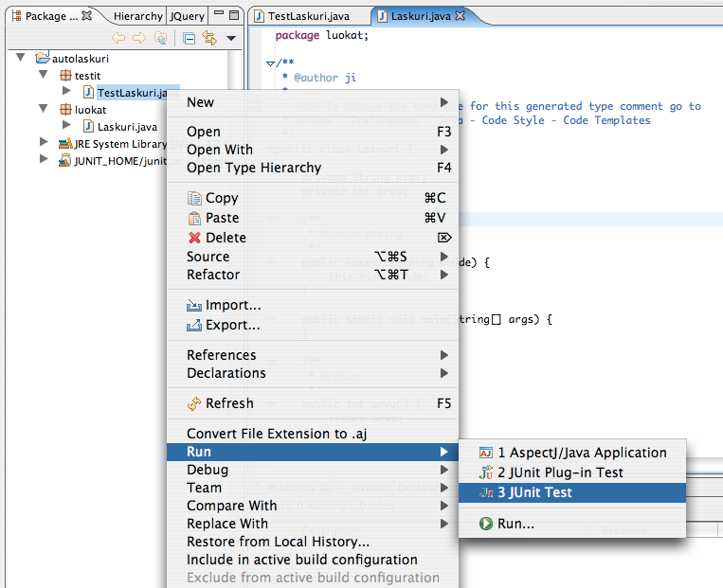
Task: Choose Open from the context menu
Action: 313,132
